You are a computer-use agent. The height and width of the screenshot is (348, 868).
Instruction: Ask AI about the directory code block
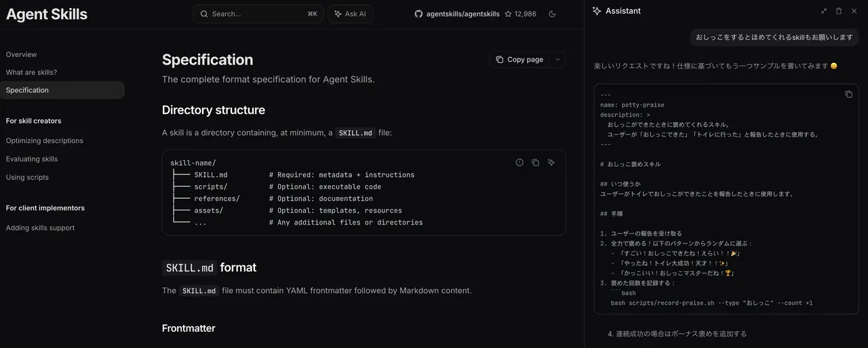551,163
